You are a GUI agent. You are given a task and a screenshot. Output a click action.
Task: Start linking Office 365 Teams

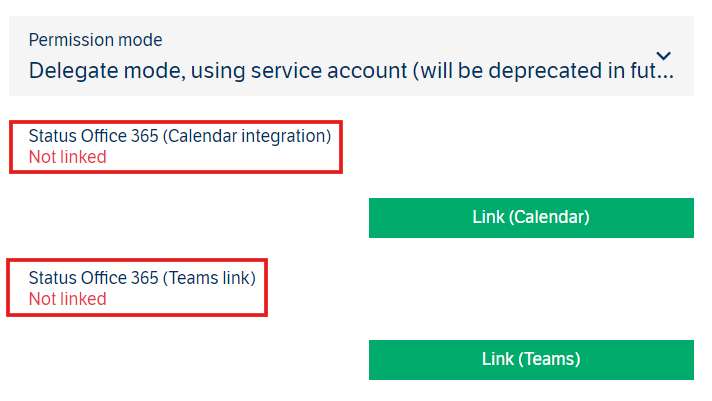point(531,359)
